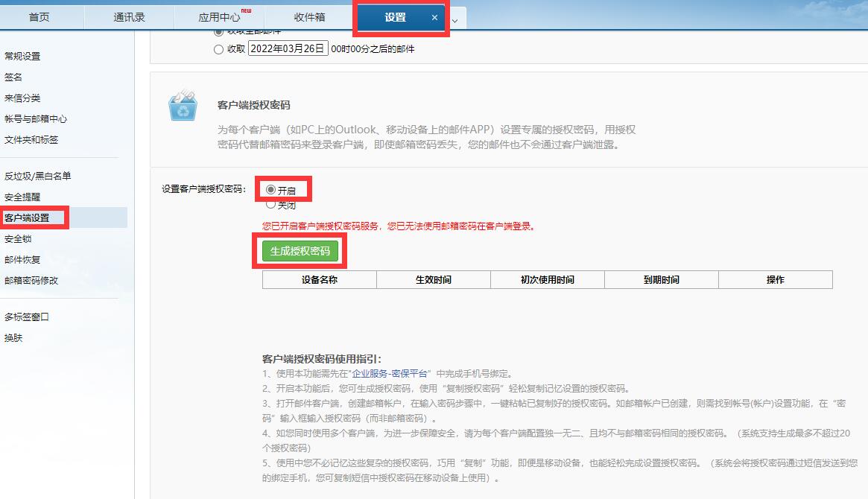Click the 客户端授权密码 heading
Screen dimensions: 868x499
pos(253,105)
